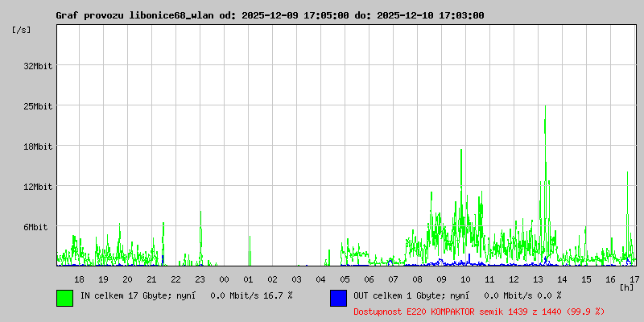644x322 pixels.
Task: Click hour label '17' on x-axis
Action: [x=634, y=279]
